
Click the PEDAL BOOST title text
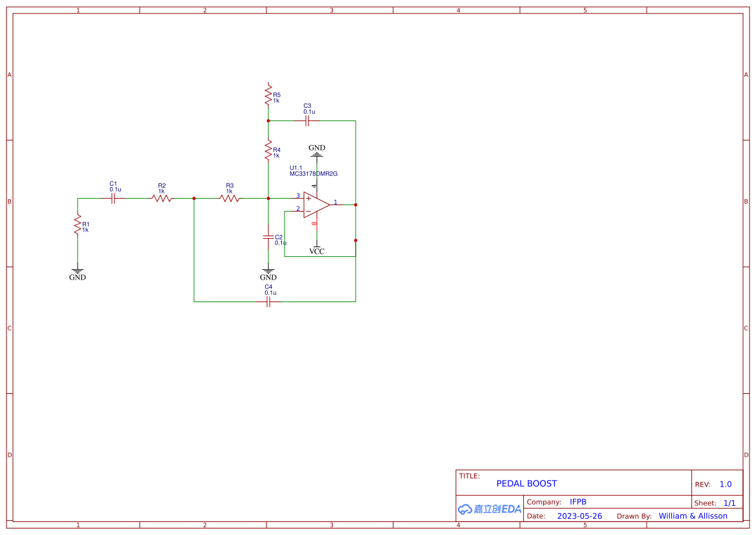[x=526, y=483]
